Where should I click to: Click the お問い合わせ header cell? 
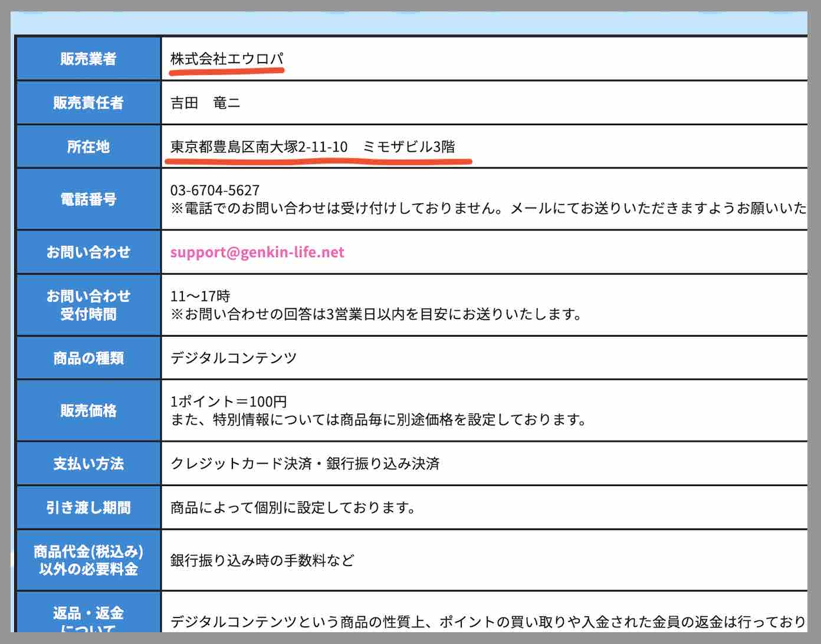[88, 252]
